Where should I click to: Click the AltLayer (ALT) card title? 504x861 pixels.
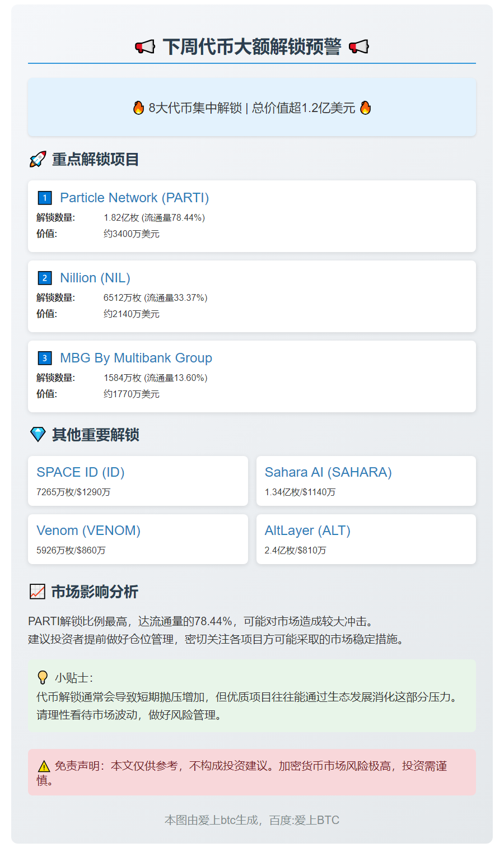click(x=307, y=530)
